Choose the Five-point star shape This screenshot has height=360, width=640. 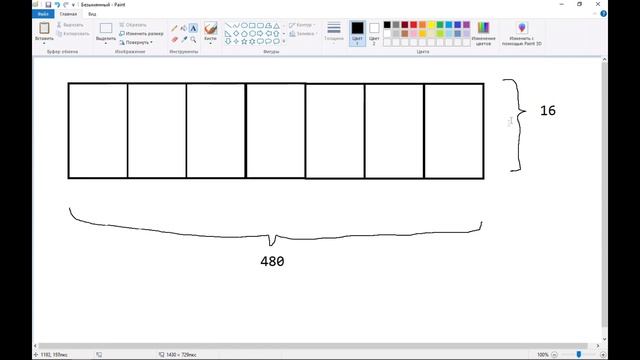[244, 42]
